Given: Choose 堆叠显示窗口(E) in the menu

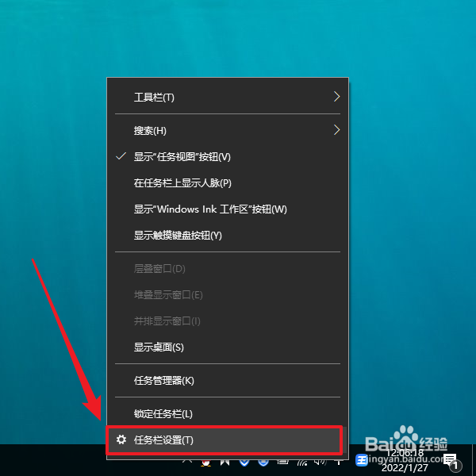Looking at the screenshot, I should pos(228,295).
